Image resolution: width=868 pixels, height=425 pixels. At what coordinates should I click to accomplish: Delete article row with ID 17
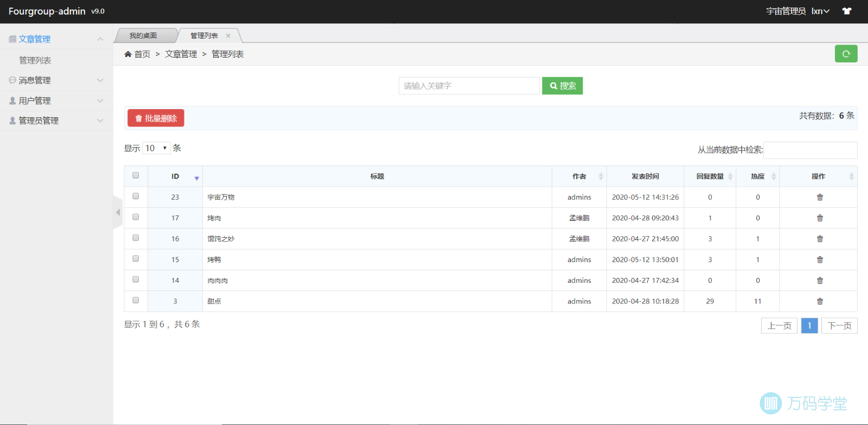[820, 218]
